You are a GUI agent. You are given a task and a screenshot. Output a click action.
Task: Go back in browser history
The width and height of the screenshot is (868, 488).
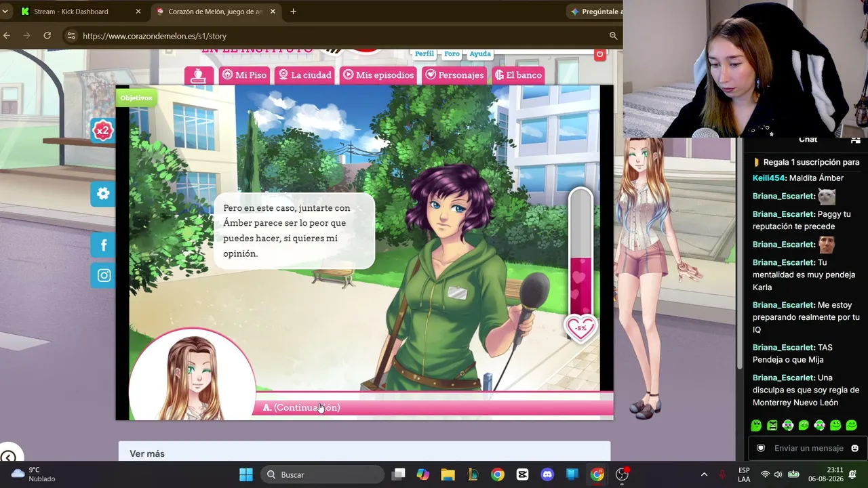point(7,36)
